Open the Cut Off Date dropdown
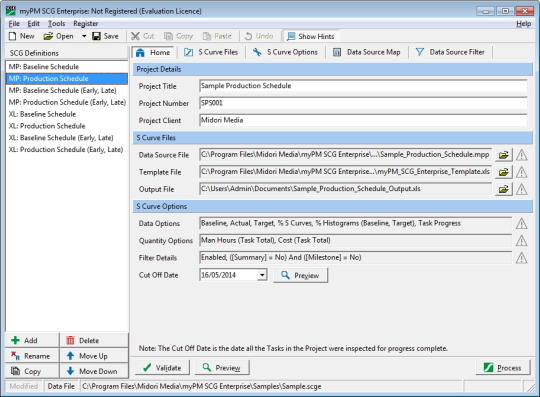This screenshot has height=397, width=540. click(x=262, y=275)
